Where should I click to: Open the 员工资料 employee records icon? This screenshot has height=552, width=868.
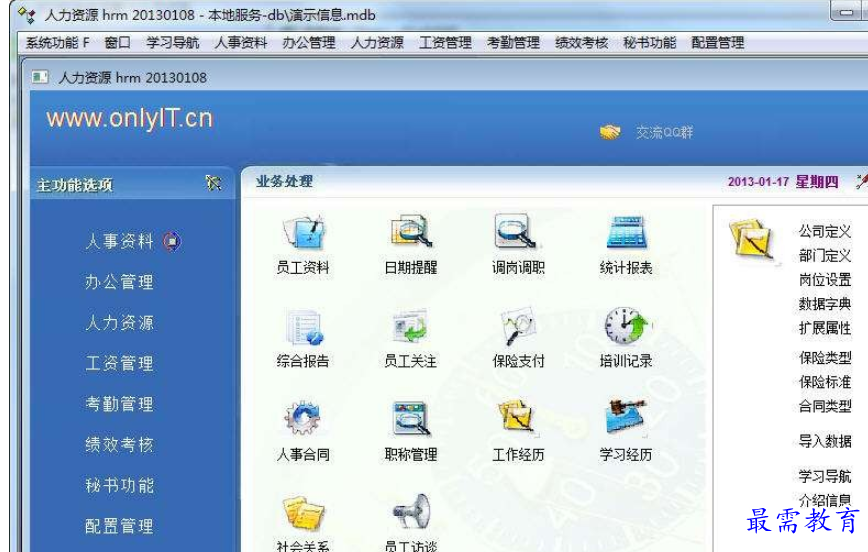tap(303, 231)
